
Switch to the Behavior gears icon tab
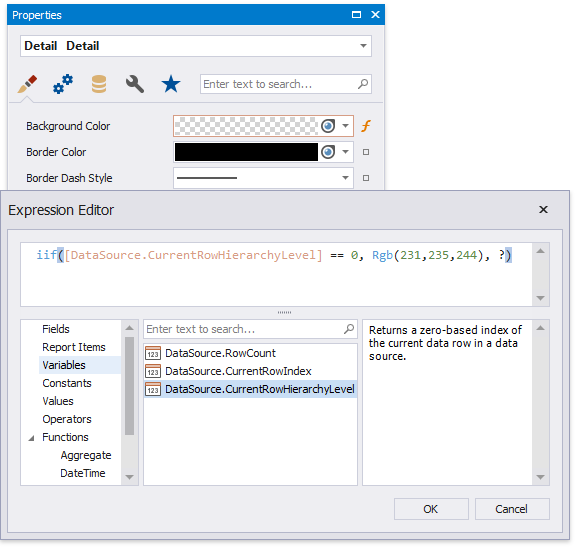coord(63,84)
